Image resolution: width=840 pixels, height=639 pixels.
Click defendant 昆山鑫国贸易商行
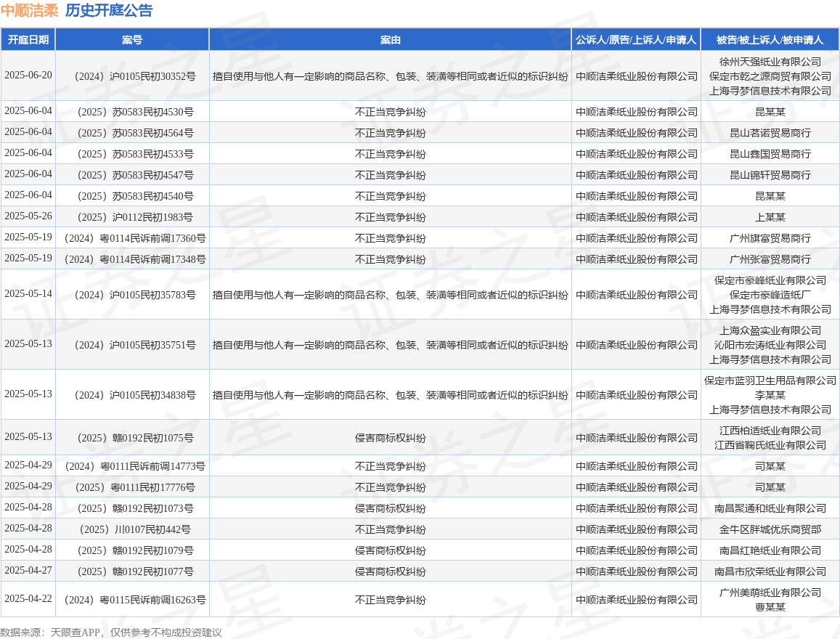(770, 154)
